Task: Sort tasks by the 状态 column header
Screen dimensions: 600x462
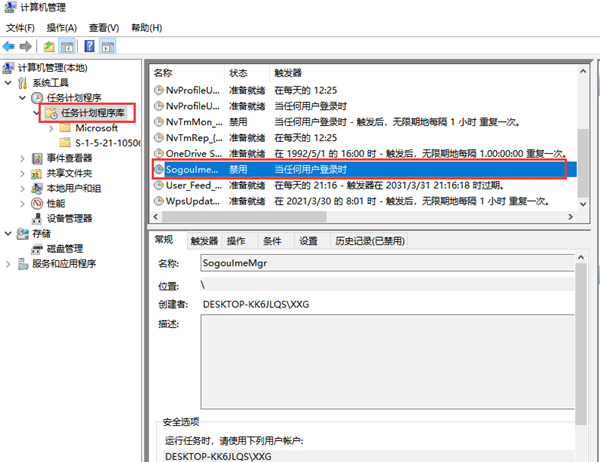Action: (x=239, y=73)
